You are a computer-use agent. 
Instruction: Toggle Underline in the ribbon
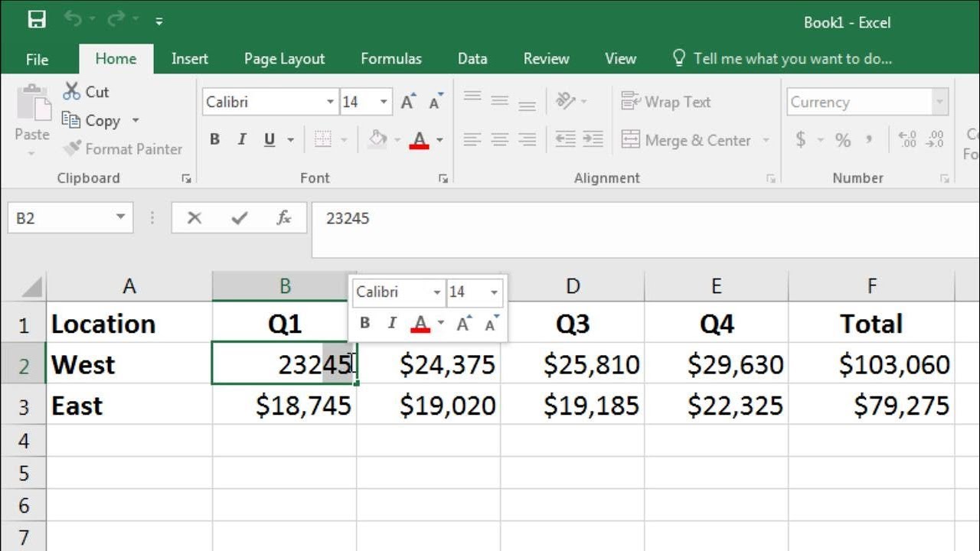269,139
